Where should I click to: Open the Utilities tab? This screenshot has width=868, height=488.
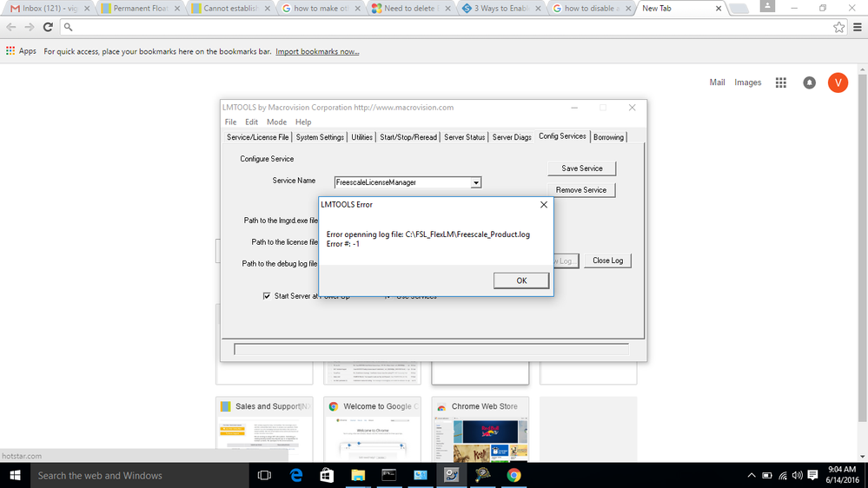[x=361, y=137]
